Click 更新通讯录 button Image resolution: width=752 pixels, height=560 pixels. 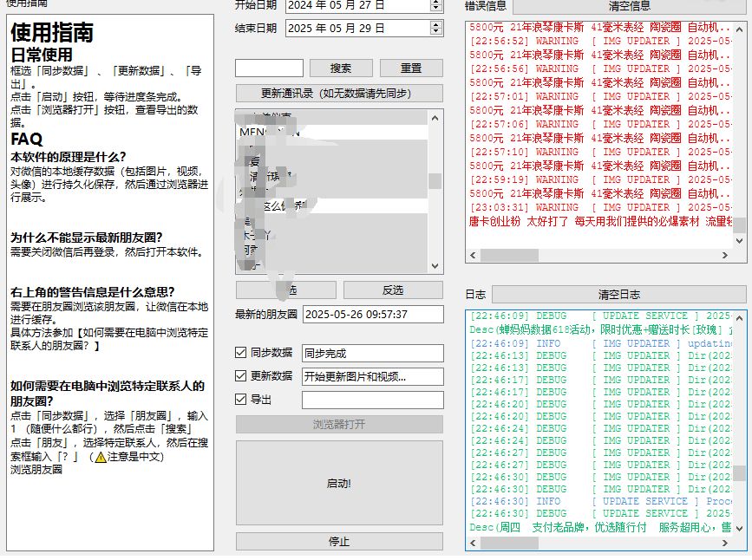[339, 94]
